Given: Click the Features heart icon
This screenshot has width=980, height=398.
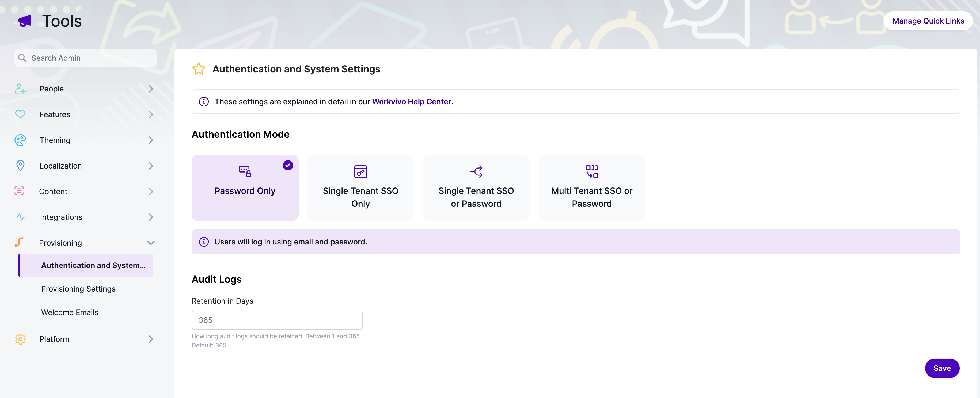Looking at the screenshot, I should [x=20, y=114].
